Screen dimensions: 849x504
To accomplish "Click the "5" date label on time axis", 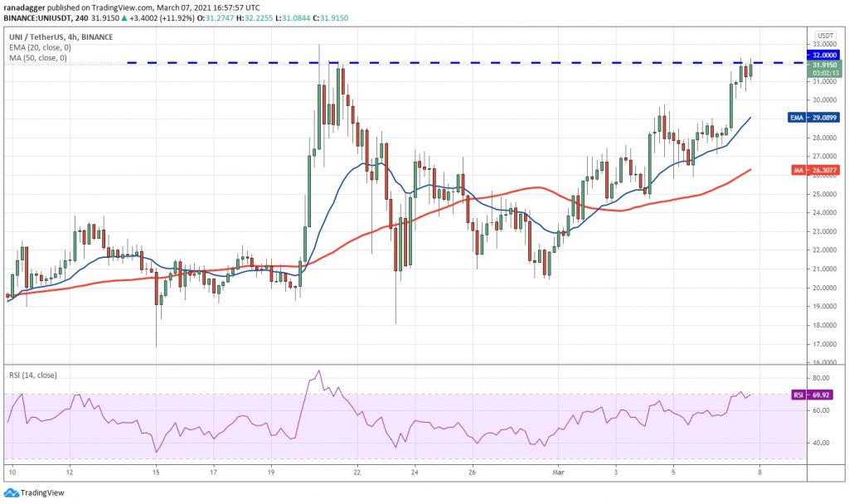I will click(x=673, y=472).
